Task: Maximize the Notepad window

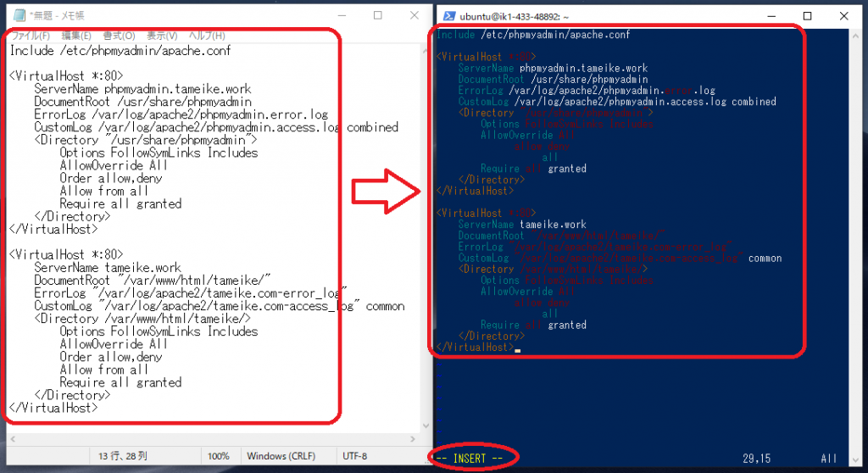Action: pos(377,16)
